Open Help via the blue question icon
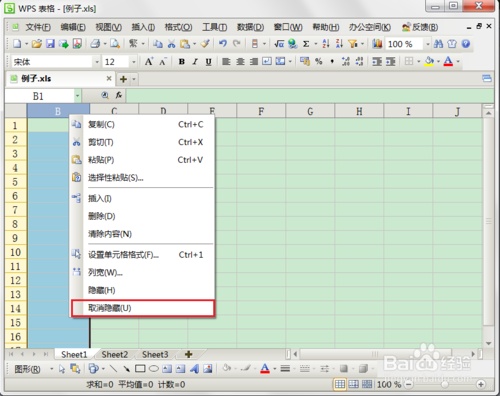500x396 pixels. [x=466, y=44]
